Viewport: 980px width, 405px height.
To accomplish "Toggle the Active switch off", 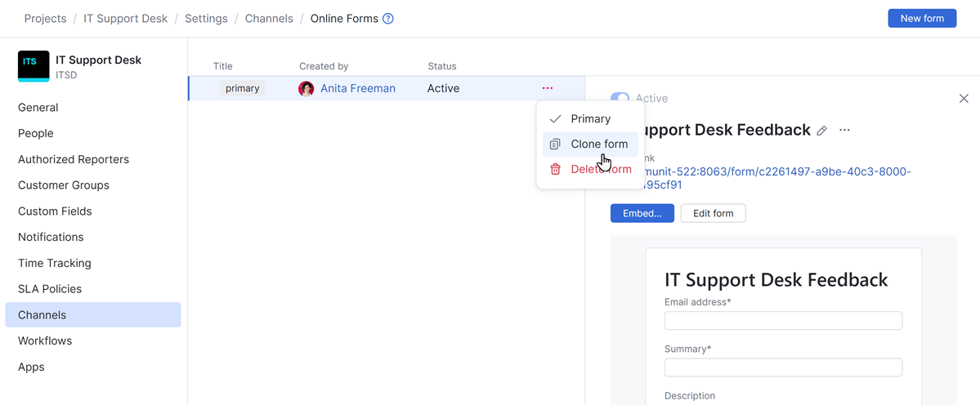I will pyautogui.click(x=620, y=99).
